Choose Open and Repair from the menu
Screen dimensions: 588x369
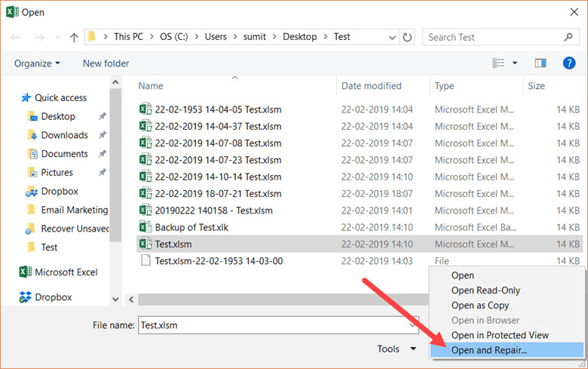pos(488,350)
